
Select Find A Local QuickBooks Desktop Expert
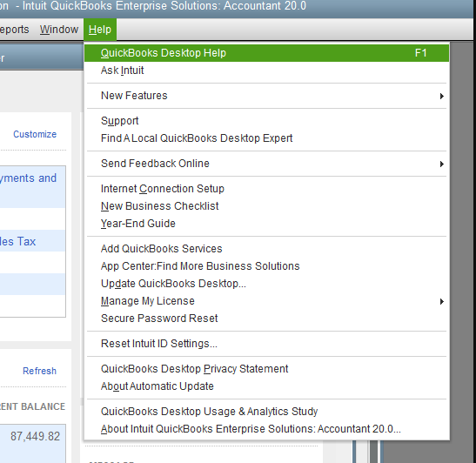pos(266,138)
